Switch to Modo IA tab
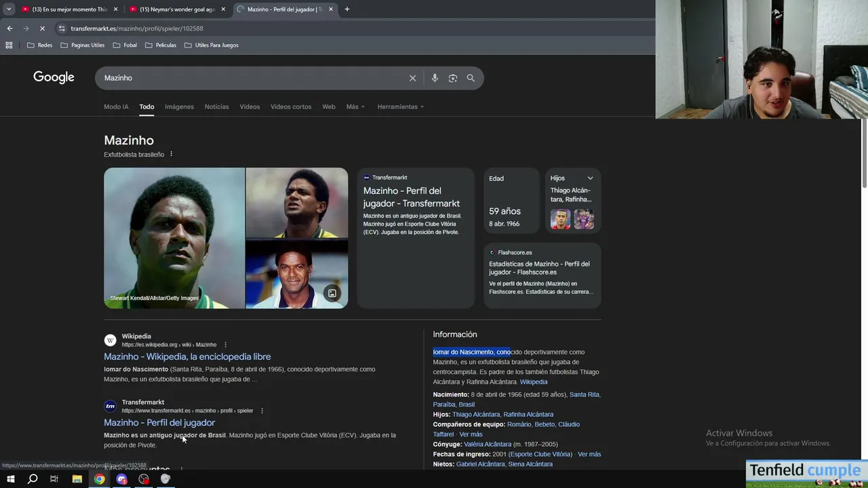The height and width of the screenshot is (488, 868). (x=116, y=106)
